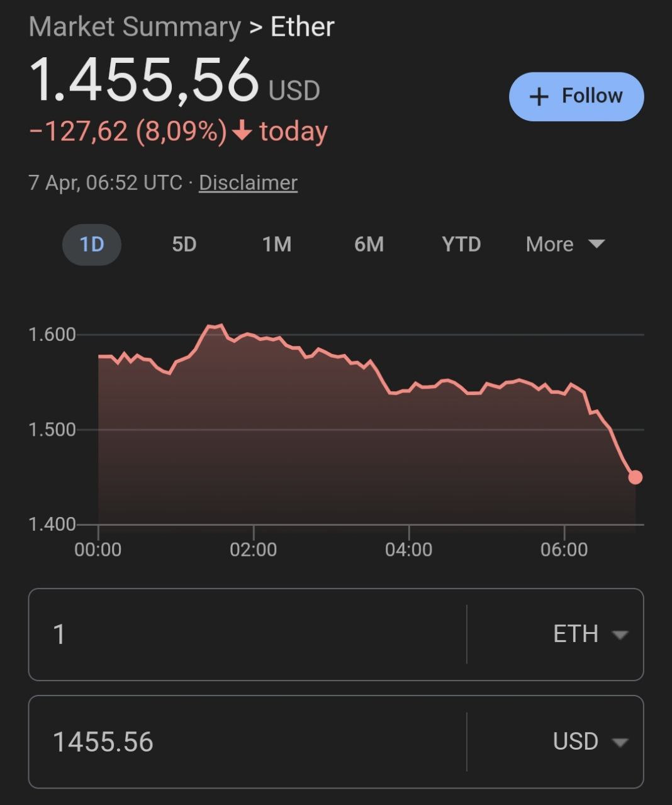Open the ETH currency dropdown
Screen dimensions: 672x805
[x=590, y=634]
